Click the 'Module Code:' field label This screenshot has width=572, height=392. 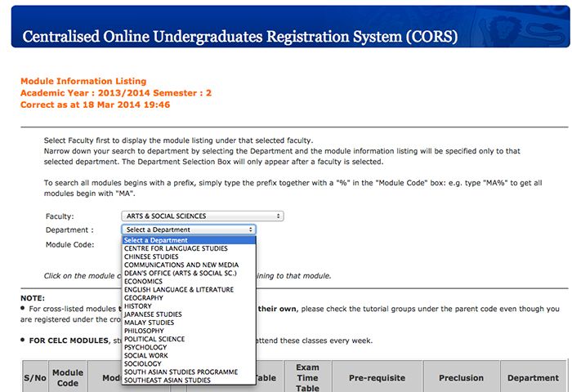69,245
